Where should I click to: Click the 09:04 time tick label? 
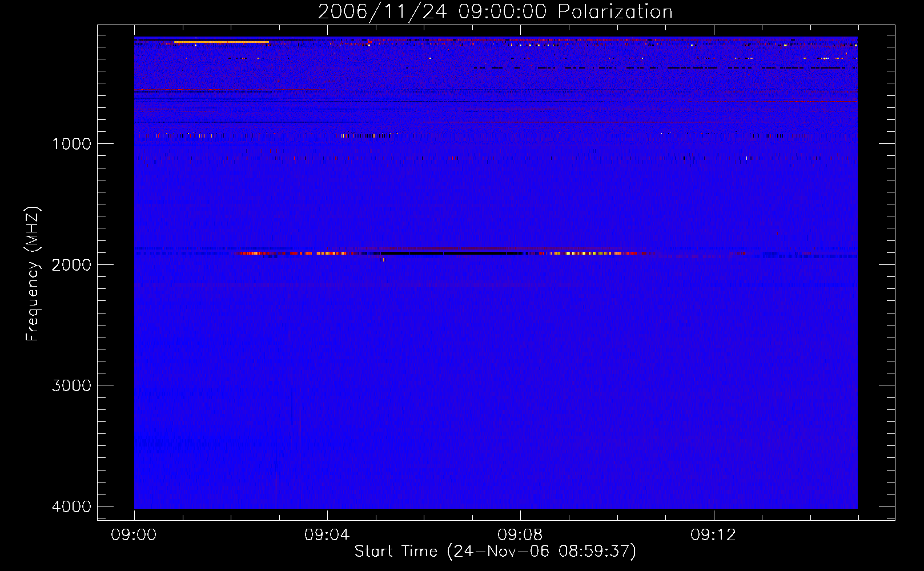click(327, 535)
